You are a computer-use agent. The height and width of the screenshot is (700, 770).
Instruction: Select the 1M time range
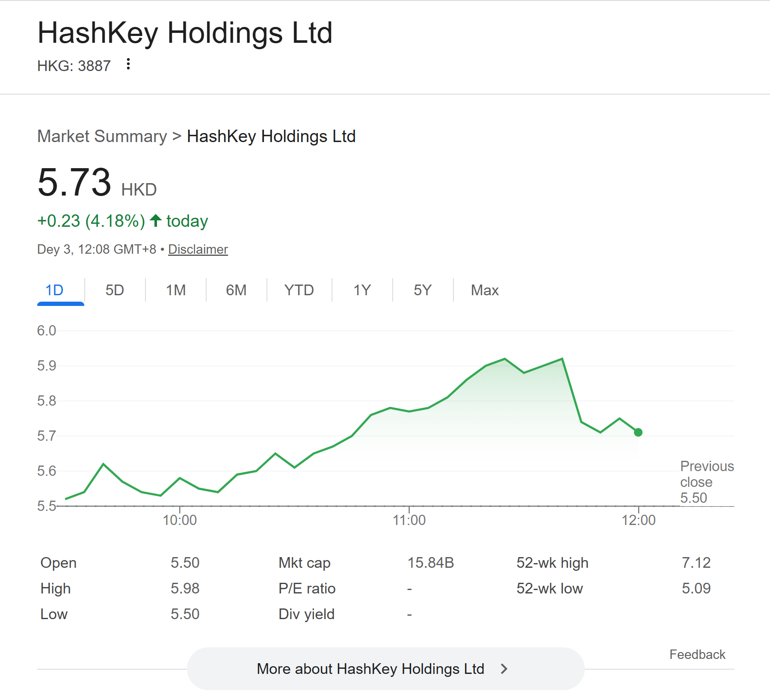pyautogui.click(x=176, y=290)
